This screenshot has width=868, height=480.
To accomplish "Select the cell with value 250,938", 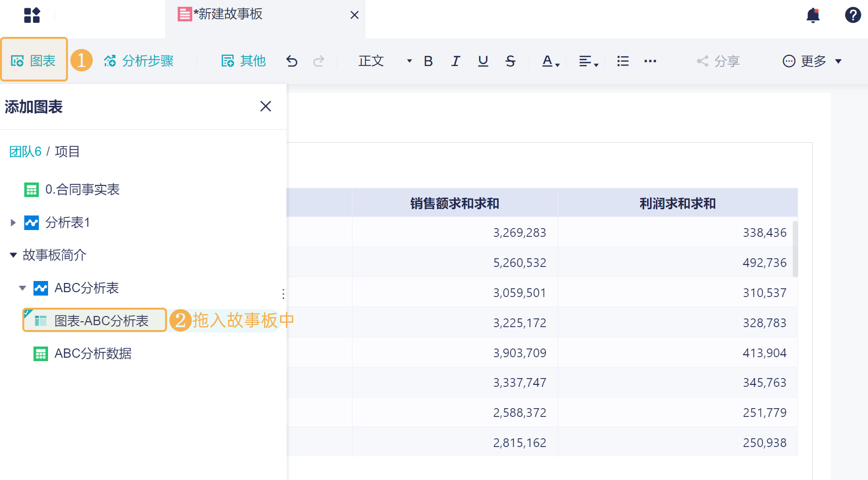I will tap(678, 442).
